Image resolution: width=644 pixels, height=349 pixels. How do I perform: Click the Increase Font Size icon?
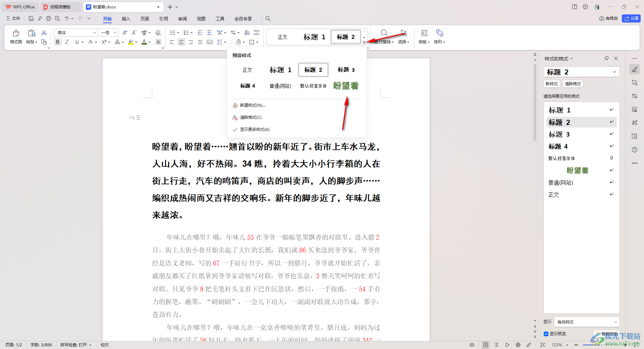coord(125,33)
